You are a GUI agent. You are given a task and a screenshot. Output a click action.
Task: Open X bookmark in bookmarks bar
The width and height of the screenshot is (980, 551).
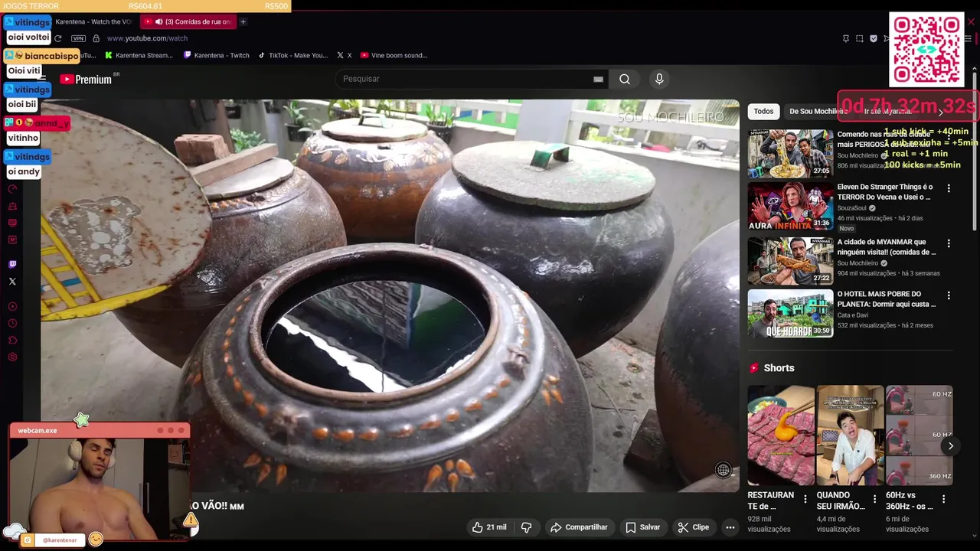coord(344,55)
